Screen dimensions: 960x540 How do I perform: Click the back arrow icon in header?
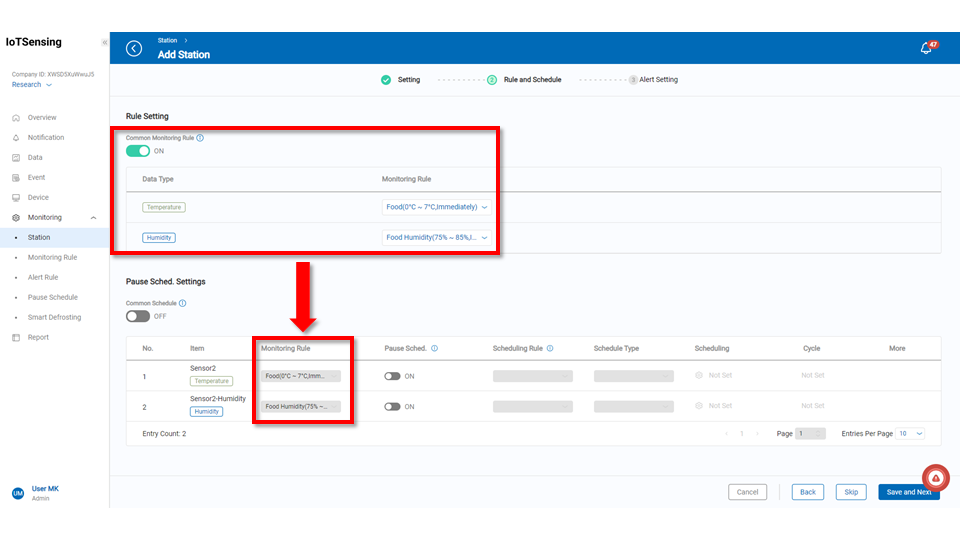click(x=134, y=49)
